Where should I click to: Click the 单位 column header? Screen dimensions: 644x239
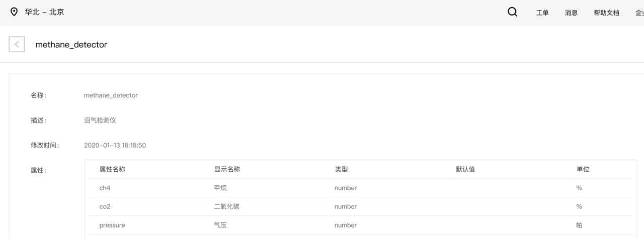pos(583,169)
